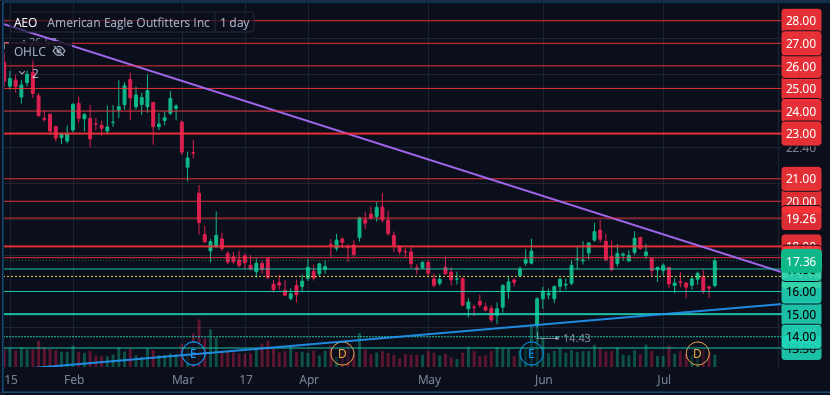Select the 25.00 red price label
This screenshot has height=395, width=830.
point(801,88)
